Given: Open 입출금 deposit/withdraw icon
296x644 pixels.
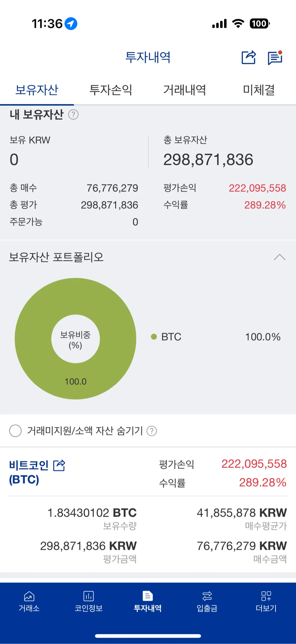Looking at the screenshot, I should (x=207, y=596).
